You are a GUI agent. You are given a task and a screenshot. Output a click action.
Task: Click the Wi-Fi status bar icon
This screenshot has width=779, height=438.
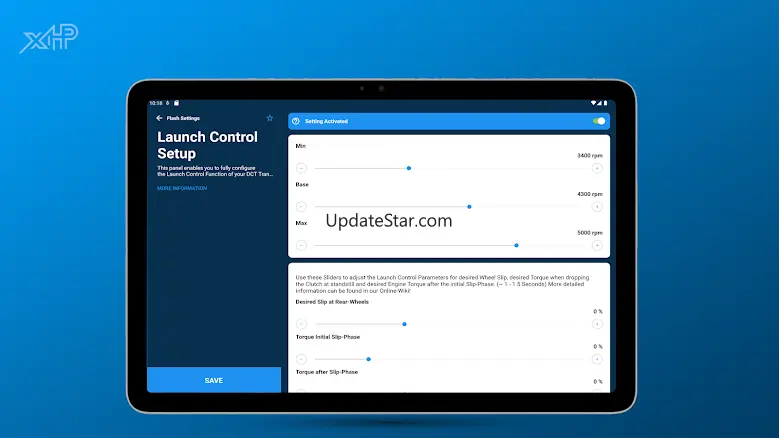(x=593, y=103)
